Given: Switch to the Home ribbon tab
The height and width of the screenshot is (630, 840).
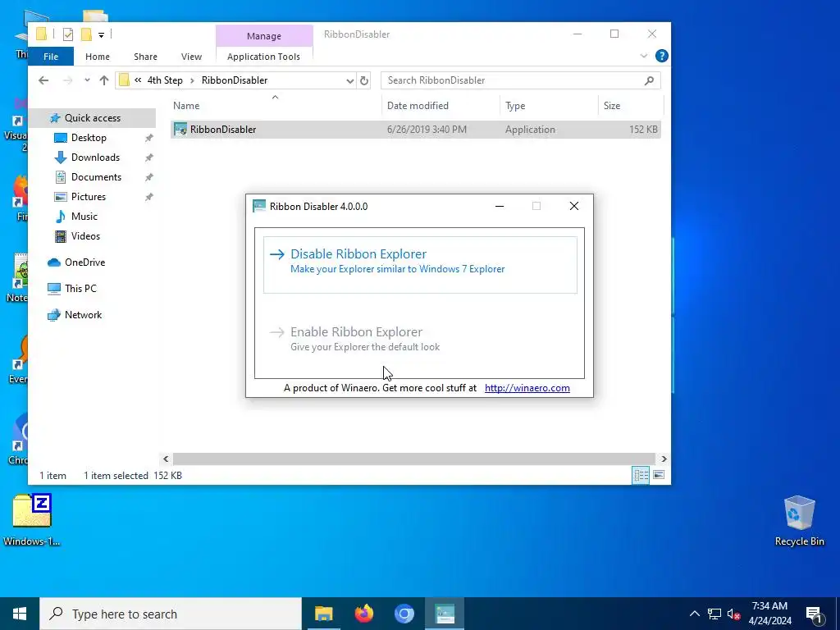Looking at the screenshot, I should (98, 57).
